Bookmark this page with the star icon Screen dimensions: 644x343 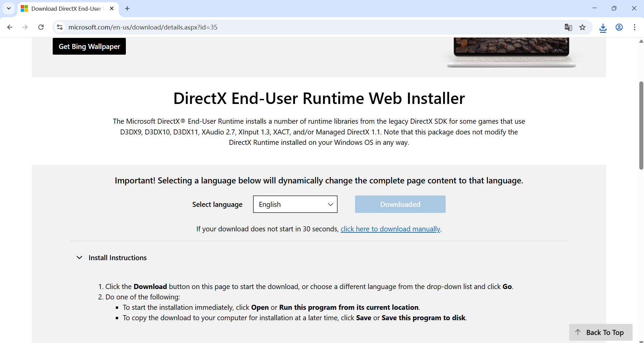583,27
